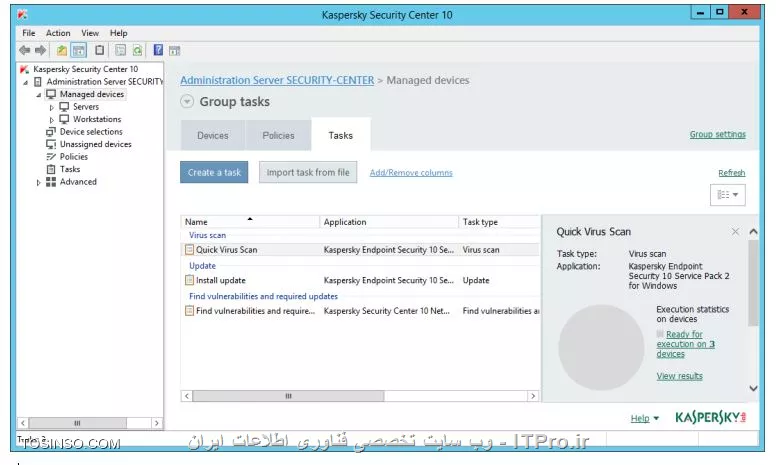
Task: Click Import task from file button
Action: tap(308, 172)
